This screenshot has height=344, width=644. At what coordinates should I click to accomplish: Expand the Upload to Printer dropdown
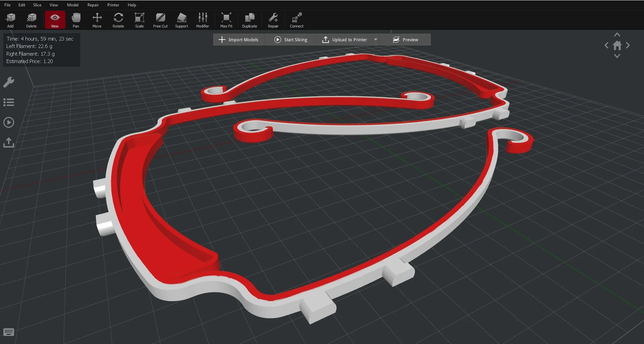(375, 40)
